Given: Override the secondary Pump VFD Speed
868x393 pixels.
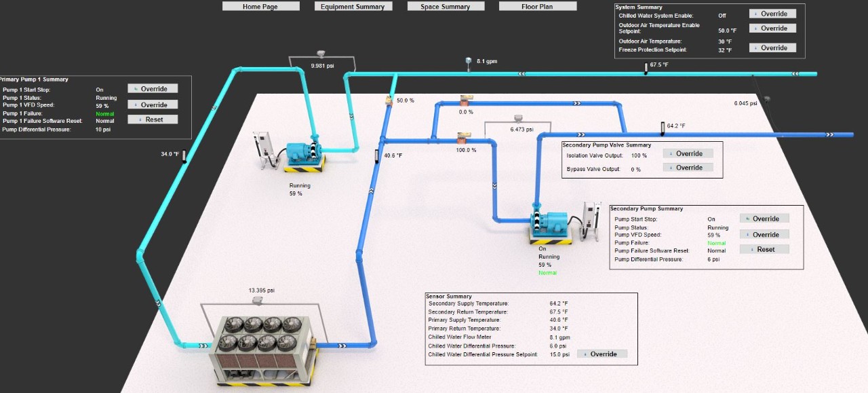Looking at the screenshot, I should coord(764,235).
